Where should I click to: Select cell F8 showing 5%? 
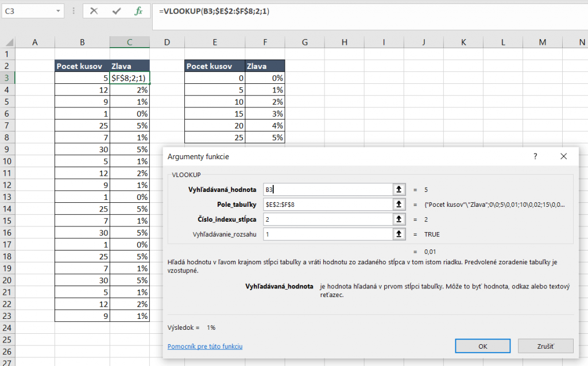tap(265, 137)
